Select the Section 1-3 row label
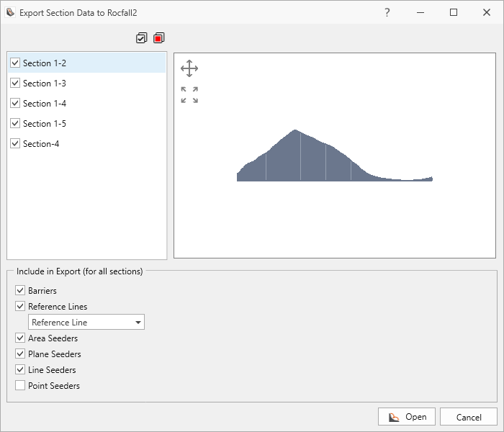 tap(45, 84)
